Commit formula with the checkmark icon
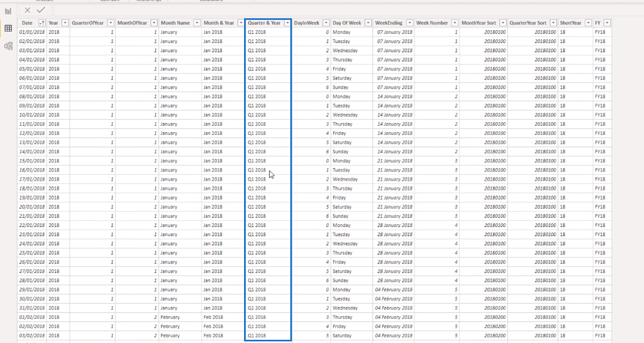Screen dimensions: 644x343 41,10
